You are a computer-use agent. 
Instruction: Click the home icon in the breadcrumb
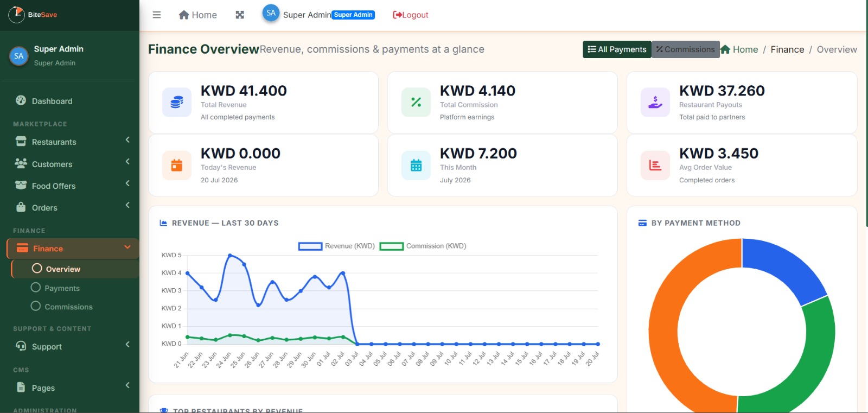725,49
